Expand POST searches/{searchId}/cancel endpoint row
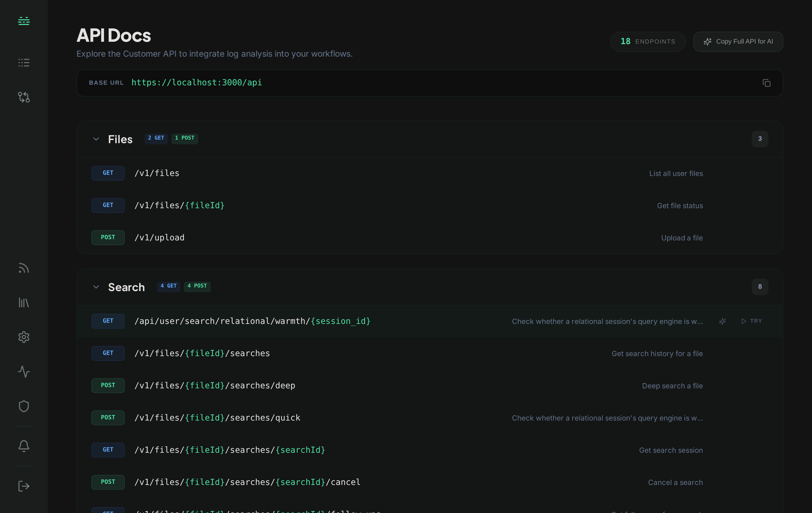Image resolution: width=812 pixels, height=513 pixels. click(430, 482)
